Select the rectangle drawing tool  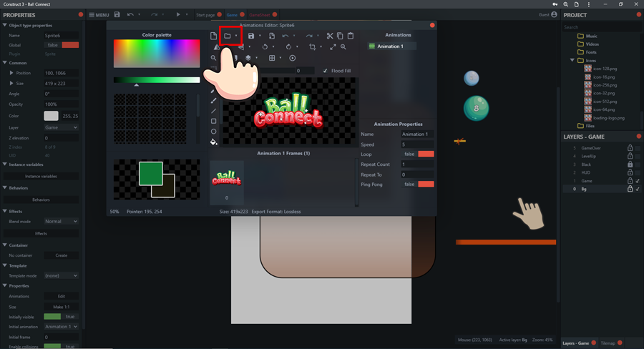point(213,122)
